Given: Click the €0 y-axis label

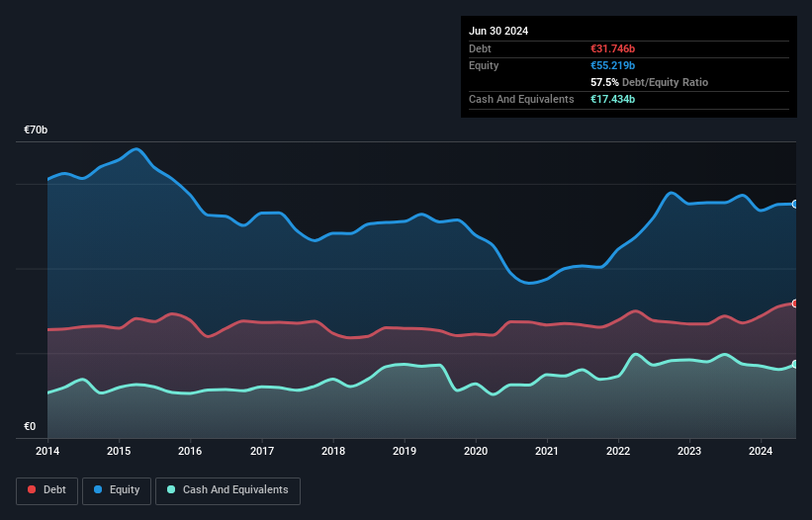Looking at the screenshot, I should pyautogui.click(x=30, y=426).
